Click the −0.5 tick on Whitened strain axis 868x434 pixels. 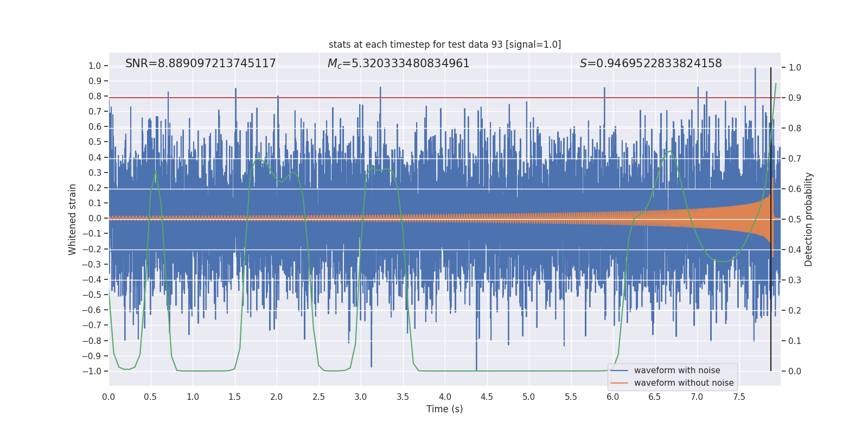click(x=91, y=295)
